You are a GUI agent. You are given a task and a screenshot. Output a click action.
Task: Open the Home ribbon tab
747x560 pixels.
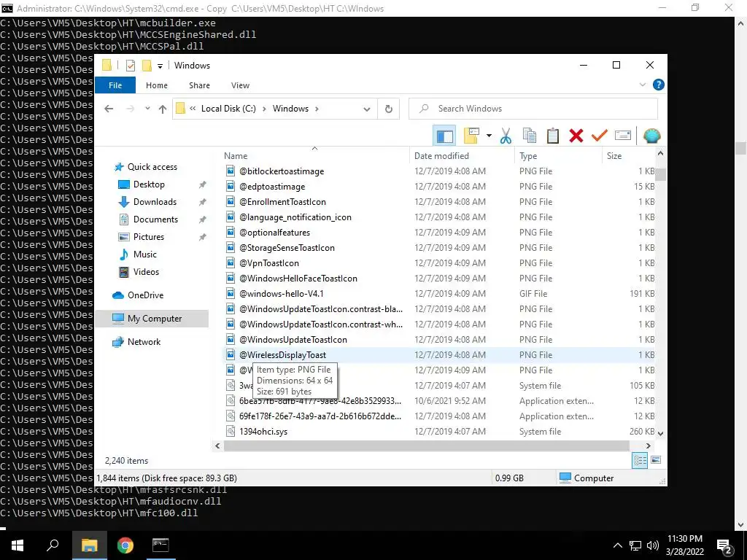(x=157, y=85)
